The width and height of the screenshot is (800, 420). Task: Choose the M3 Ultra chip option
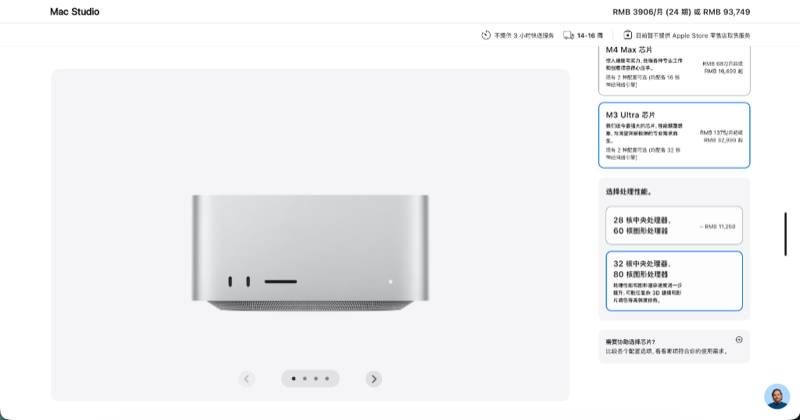[x=674, y=135]
